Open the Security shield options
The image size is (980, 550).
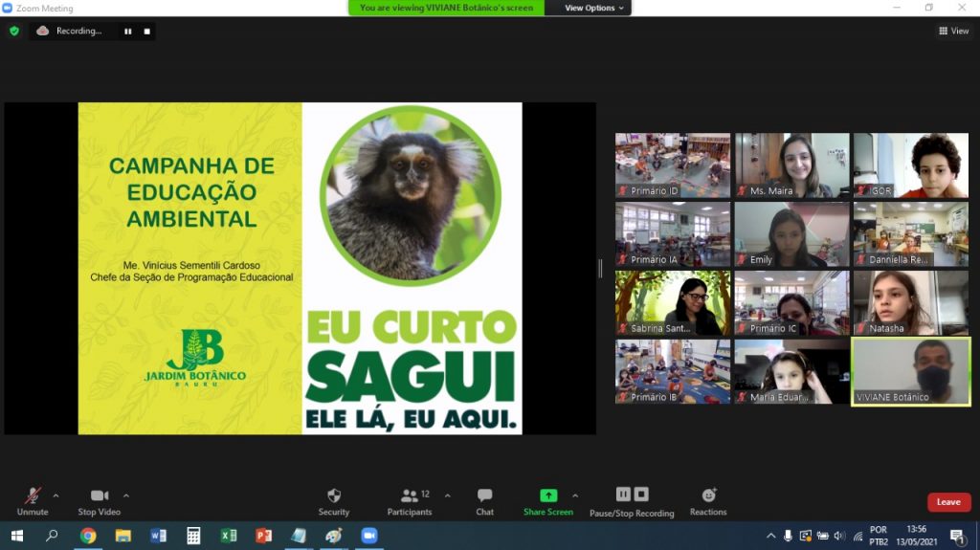click(333, 500)
